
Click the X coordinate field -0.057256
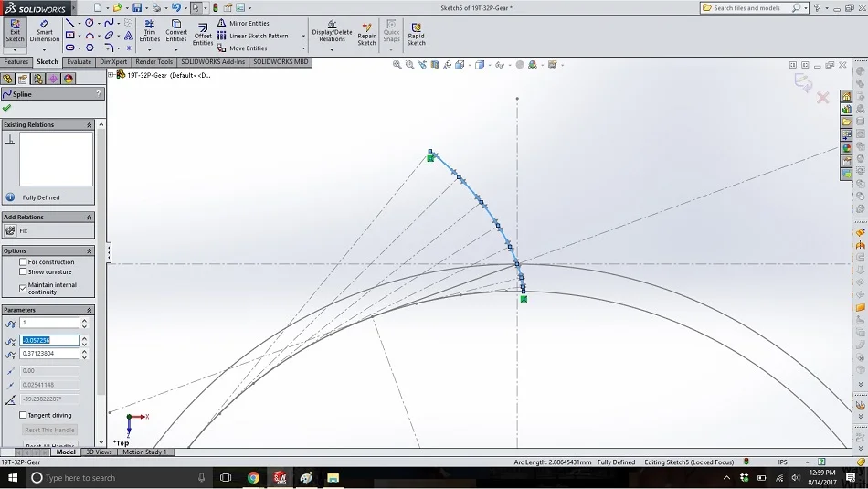pos(50,340)
